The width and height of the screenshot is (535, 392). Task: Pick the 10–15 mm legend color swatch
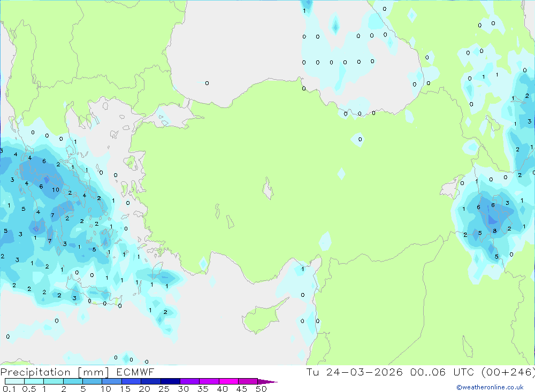coord(112,381)
